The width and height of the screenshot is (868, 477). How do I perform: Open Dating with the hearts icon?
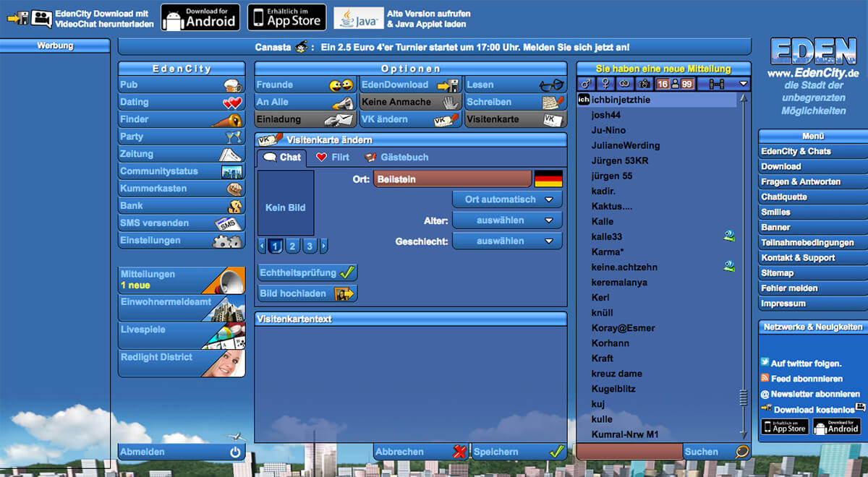pyautogui.click(x=182, y=102)
